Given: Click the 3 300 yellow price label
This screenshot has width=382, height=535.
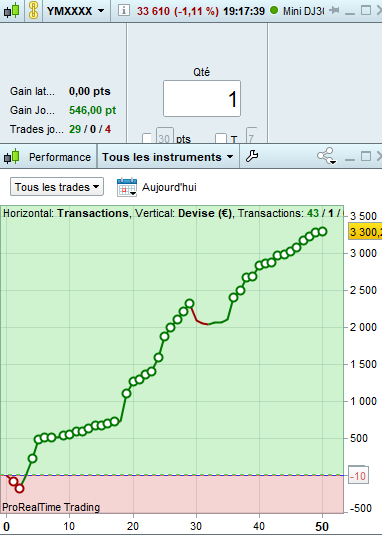Looking at the screenshot, I should [x=365, y=232].
